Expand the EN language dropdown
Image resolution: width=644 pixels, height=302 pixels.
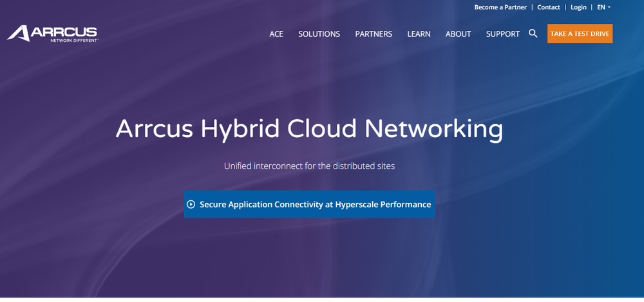pos(604,7)
